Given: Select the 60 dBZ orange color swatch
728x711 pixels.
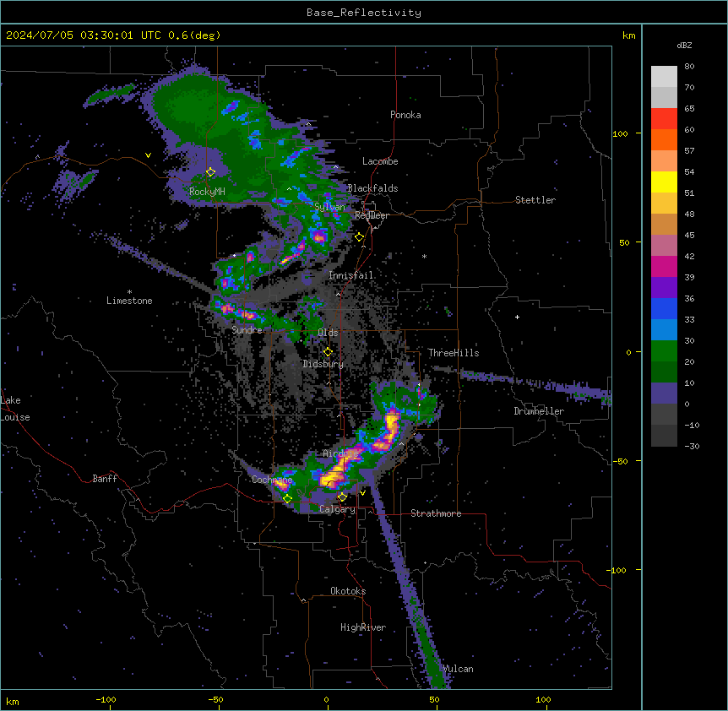Looking at the screenshot, I should [x=664, y=139].
